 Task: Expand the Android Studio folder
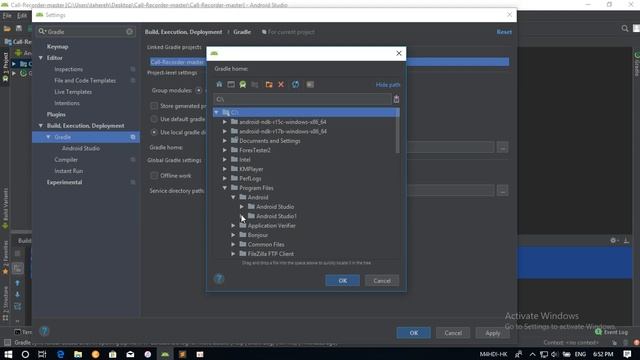point(242,207)
